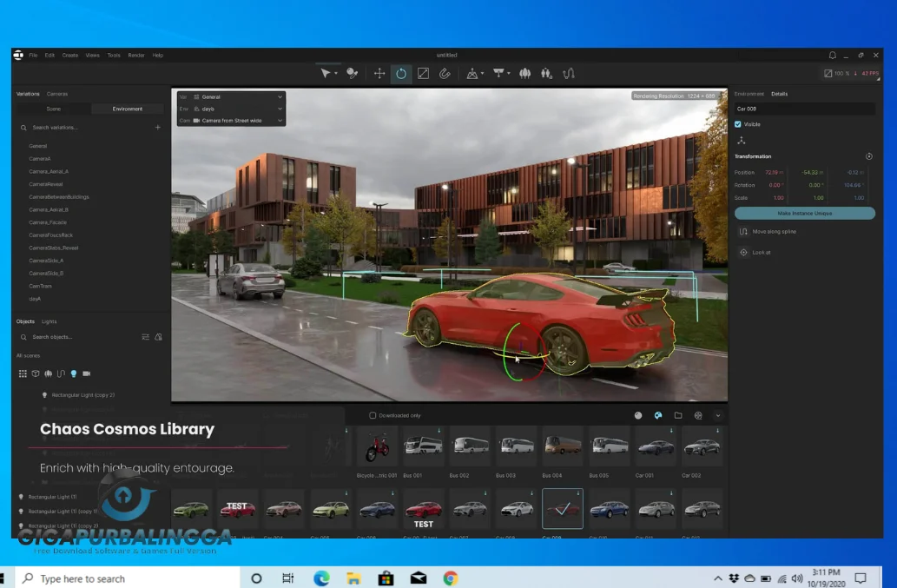Expand the object placement tool dropdown arrow

pyautogui.click(x=482, y=73)
